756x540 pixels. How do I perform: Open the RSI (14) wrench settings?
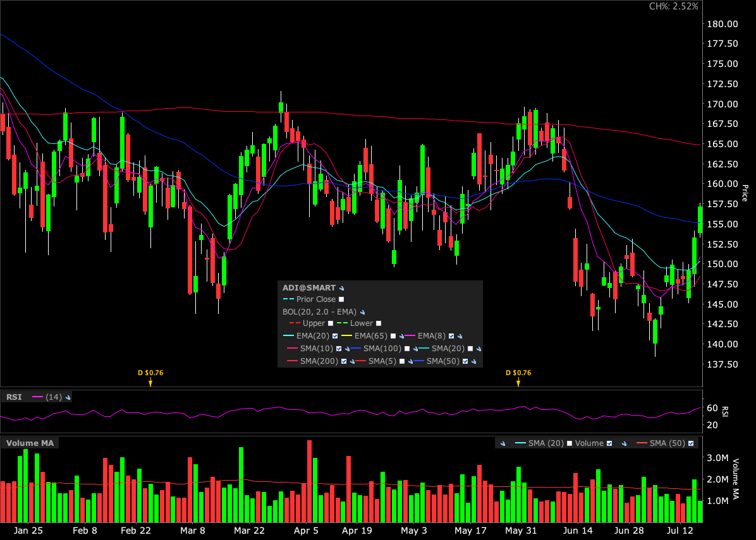tap(68, 397)
